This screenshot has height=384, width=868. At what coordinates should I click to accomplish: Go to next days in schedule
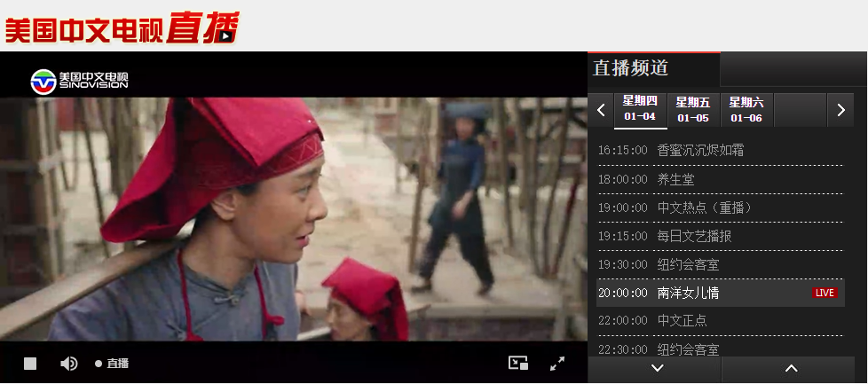[x=840, y=110]
